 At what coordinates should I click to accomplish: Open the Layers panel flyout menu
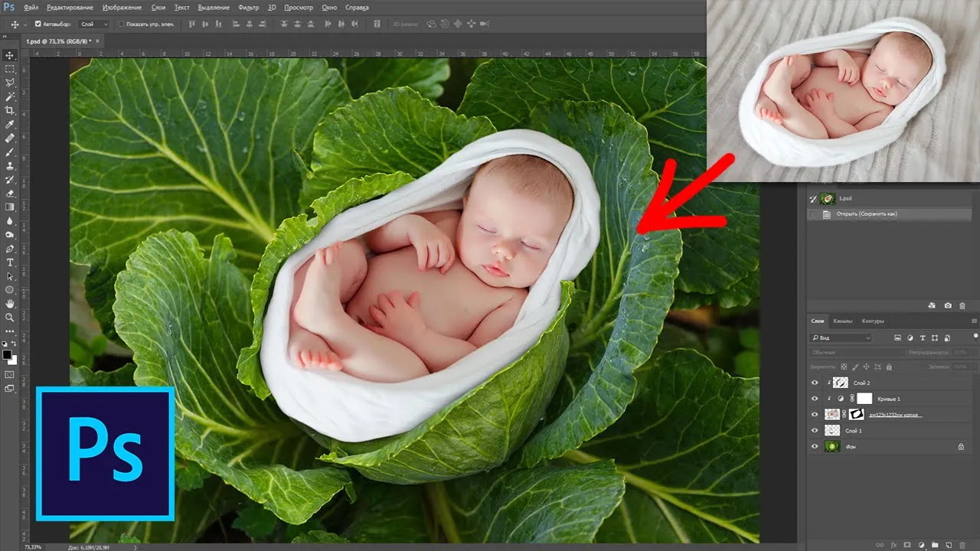click(974, 321)
